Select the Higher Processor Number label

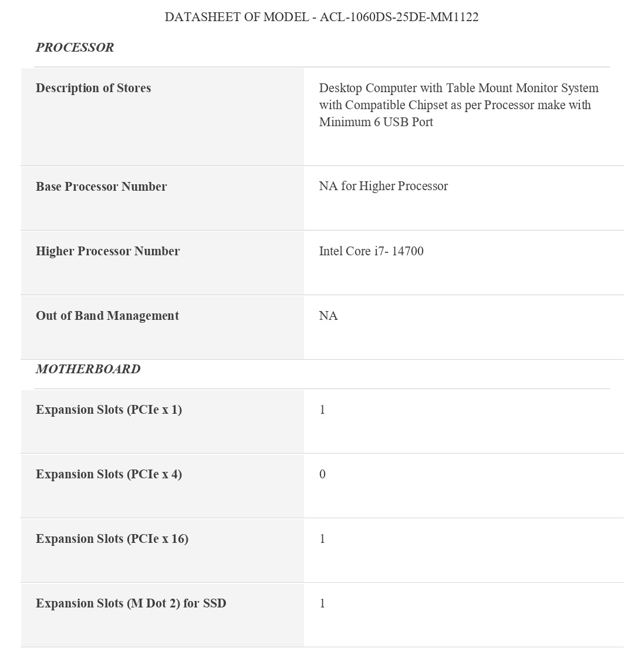click(x=107, y=251)
